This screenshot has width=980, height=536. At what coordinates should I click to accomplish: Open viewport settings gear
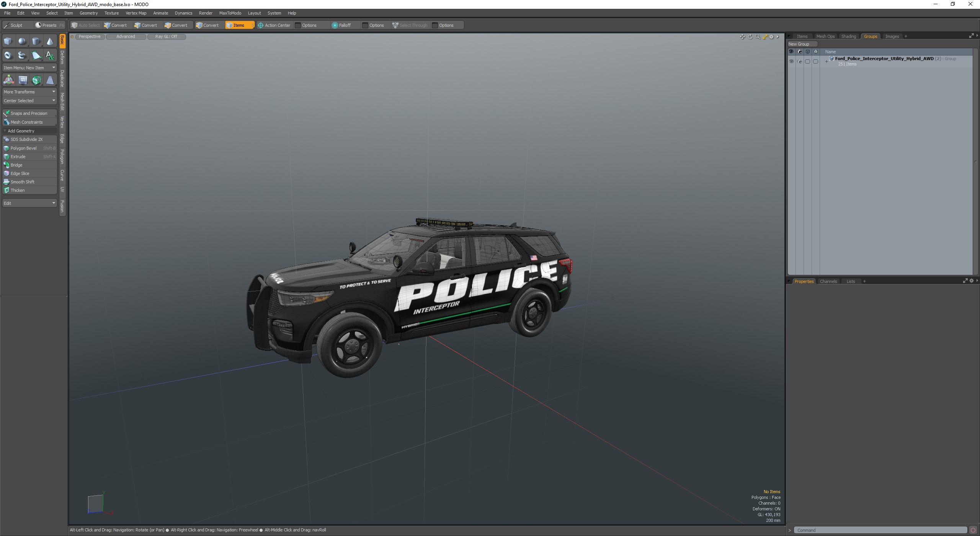771,37
